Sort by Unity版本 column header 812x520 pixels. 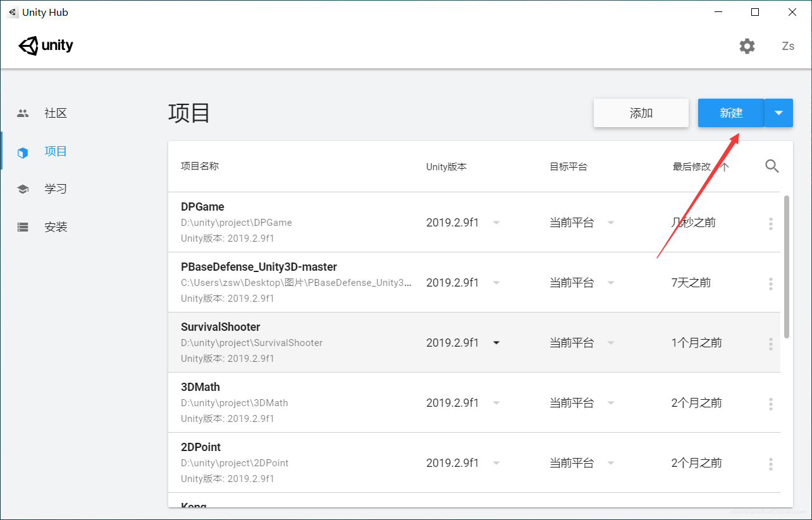(x=446, y=167)
